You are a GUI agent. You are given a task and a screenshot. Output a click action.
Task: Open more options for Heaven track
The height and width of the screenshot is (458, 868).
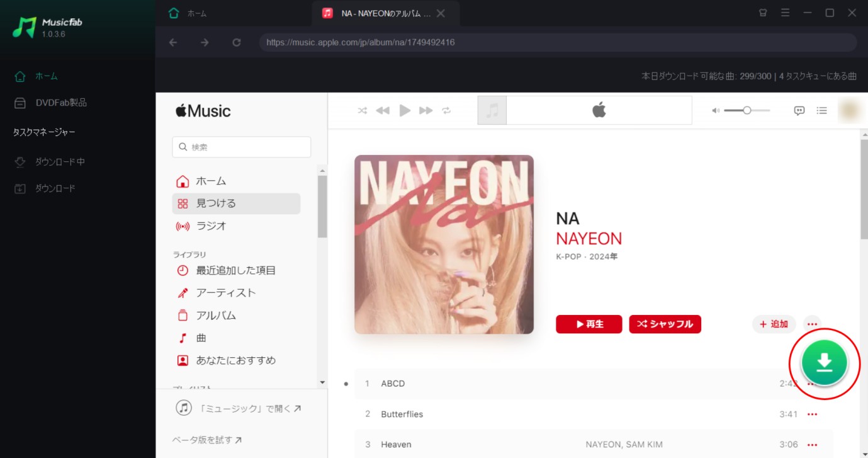pos(812,445)
